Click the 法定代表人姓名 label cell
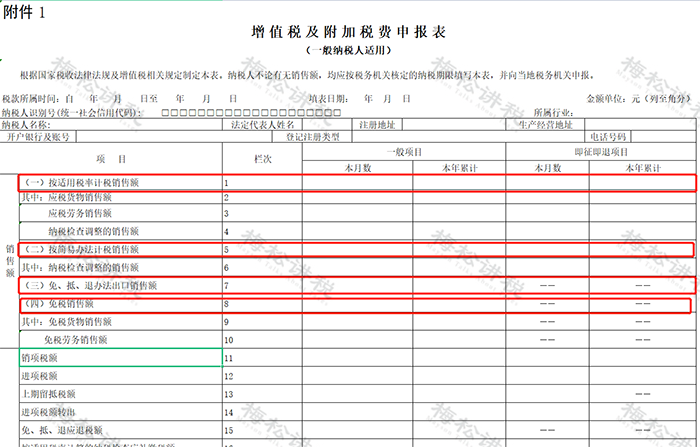Image resolution: width=700 pixels, height=447 pixels. click(x=262, y=125)
